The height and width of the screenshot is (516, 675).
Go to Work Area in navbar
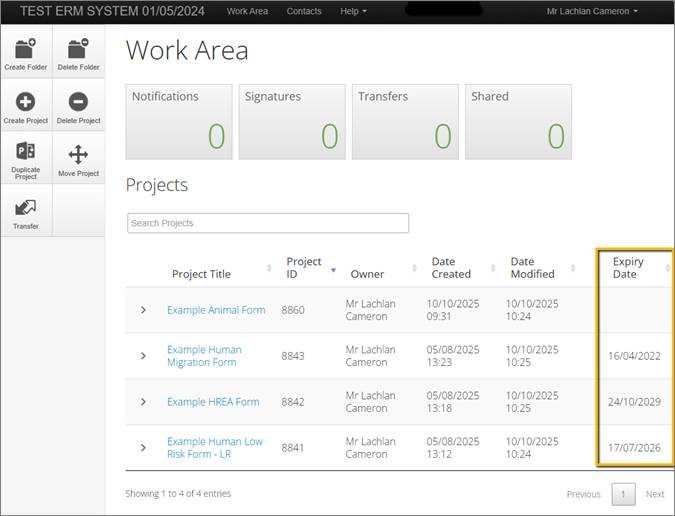[x=247, y=11]
